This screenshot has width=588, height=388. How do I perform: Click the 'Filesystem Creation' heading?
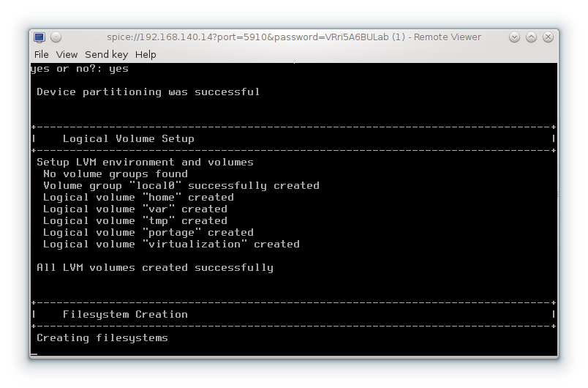(125, 314)
